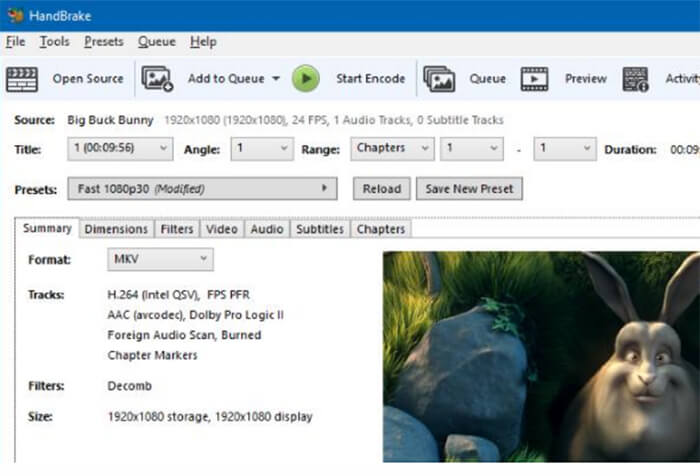Switch to the Filters tab
Viewport: 700px width, 476px height.
(x=177, y=229)
